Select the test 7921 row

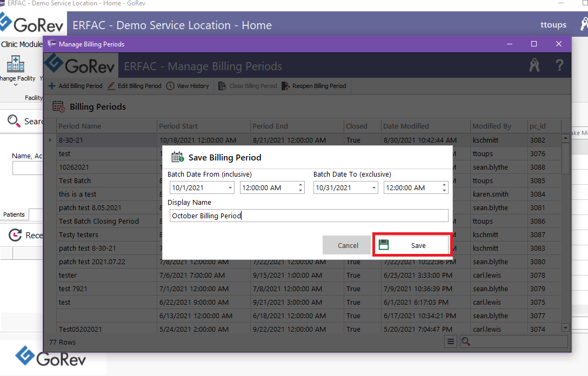(x=303, y=288)
